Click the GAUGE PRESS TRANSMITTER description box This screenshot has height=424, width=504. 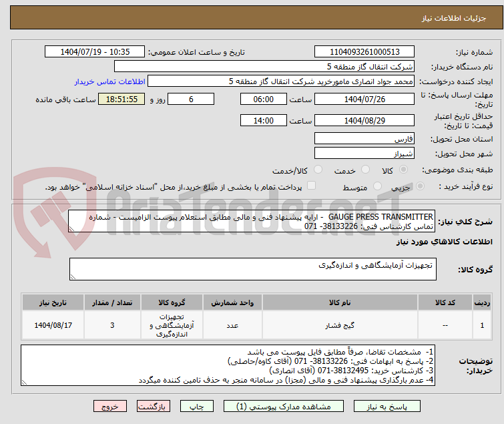coord(252,221)
